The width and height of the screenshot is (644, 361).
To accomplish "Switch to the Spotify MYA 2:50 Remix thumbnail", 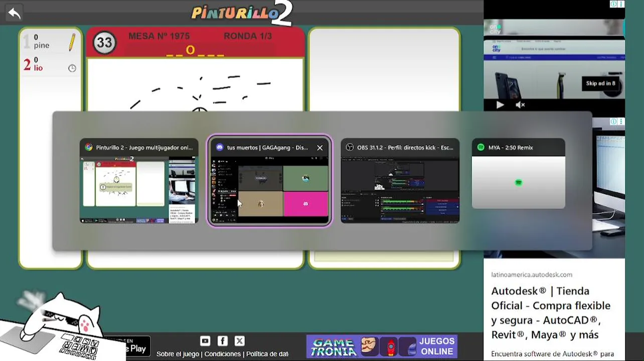I will click(518, 174).
